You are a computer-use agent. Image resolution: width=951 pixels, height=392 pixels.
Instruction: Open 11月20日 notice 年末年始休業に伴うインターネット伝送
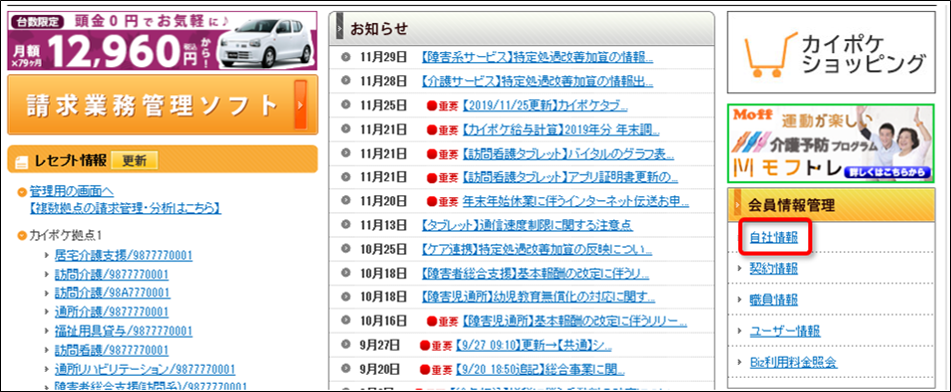576,201
